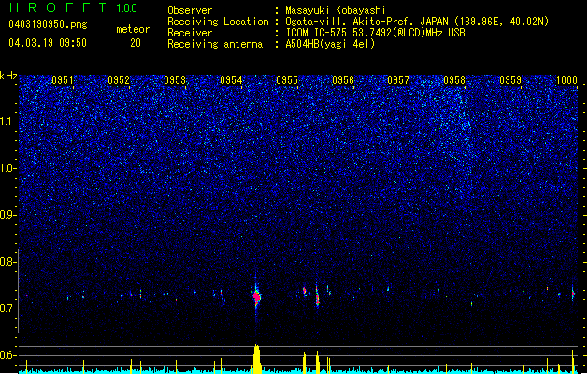The image size is (588, 374).
Task: Click the 0958 time marker
Action: coord(454,80)
